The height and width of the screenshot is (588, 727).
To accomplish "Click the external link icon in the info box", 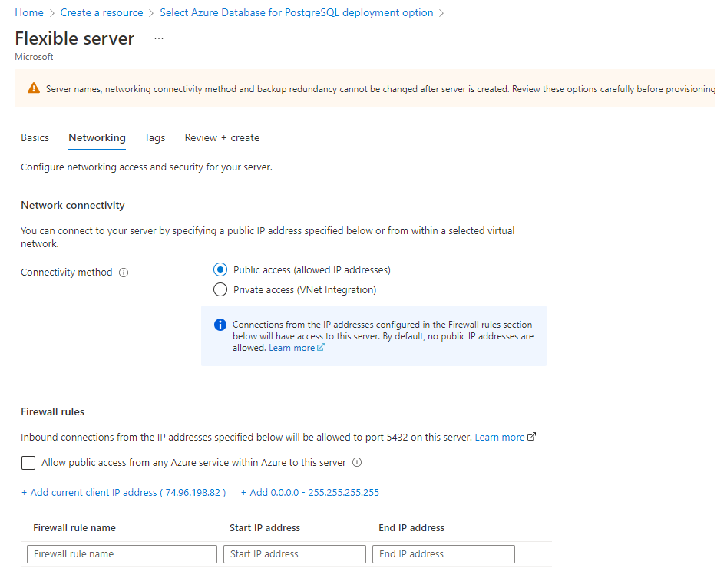I will (x=321, y=347).
